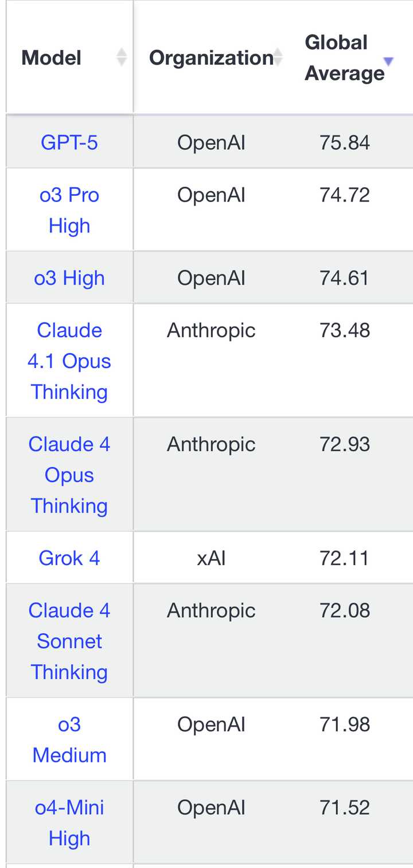Toggle the Global Average descending sort arrow
This screenshot has width=413, height=868.
pos(388,61)
